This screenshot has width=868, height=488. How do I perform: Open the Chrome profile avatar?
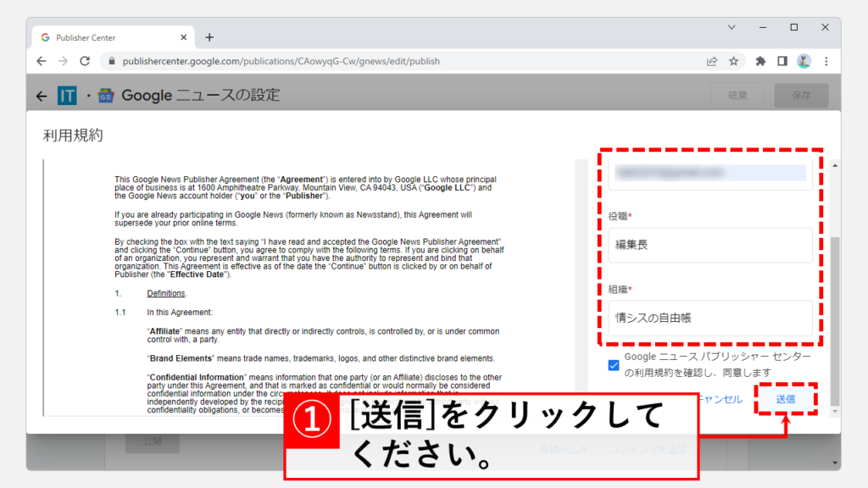point(804,61)
